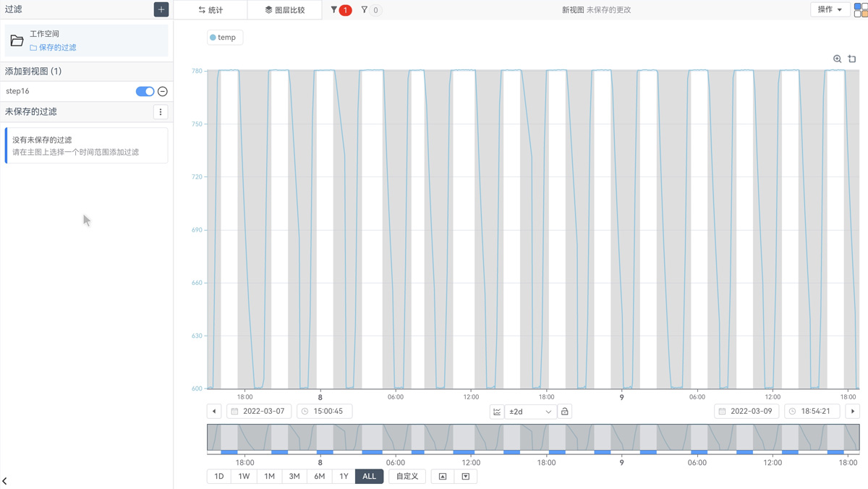Click the outlined filter icon showing 0

pyautogui.click(x=371, y=10)
